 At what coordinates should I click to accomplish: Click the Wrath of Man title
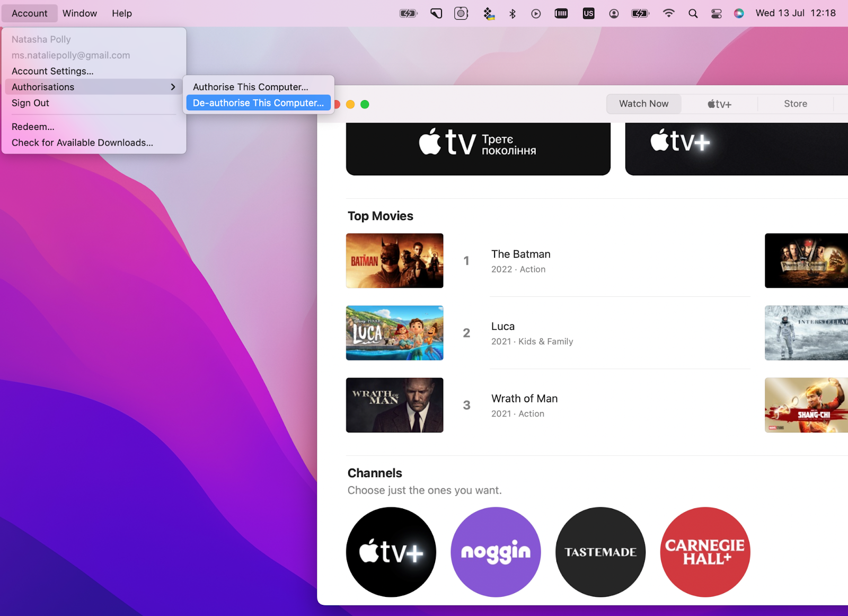coord(524,399)
